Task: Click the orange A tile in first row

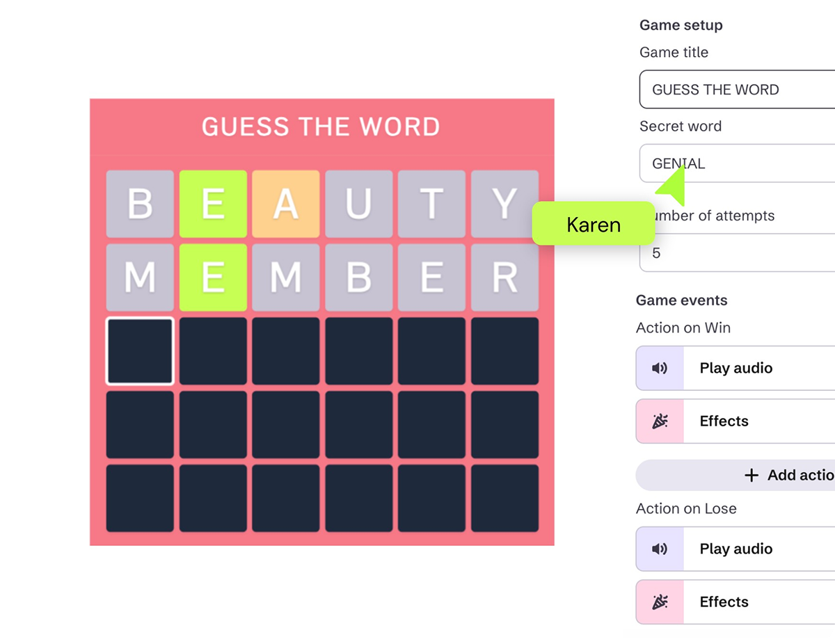Action: (286, 204)
